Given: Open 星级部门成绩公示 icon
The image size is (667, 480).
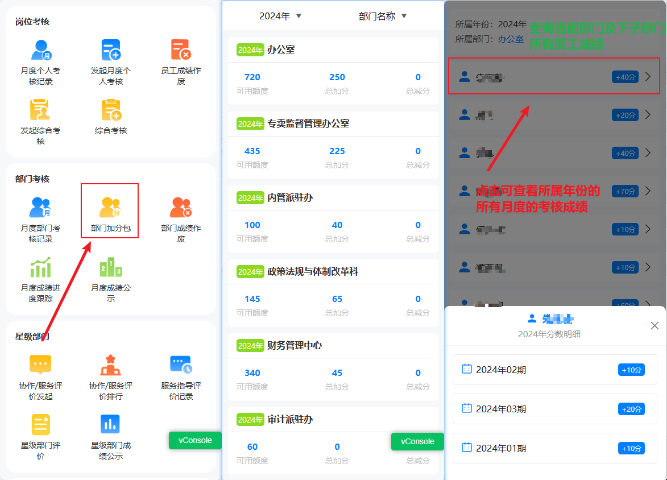Looking at the screenshot, I should pyautogui.click(x=110, y=424).
